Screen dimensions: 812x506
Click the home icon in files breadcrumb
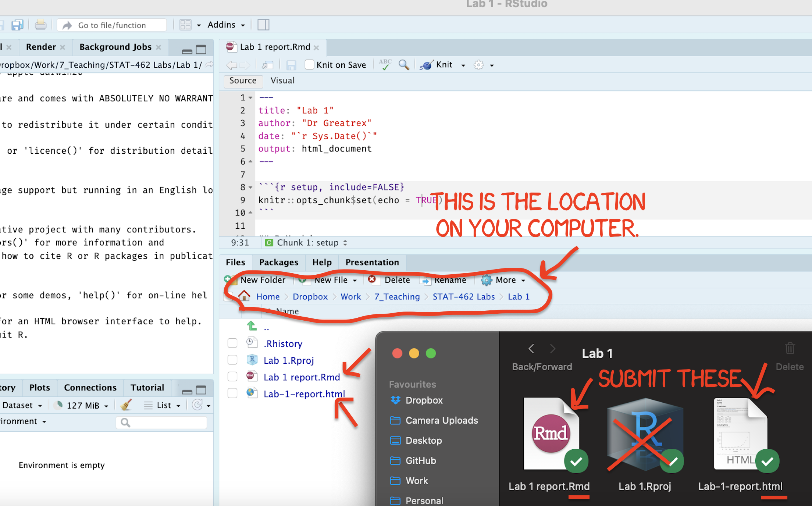244,296
